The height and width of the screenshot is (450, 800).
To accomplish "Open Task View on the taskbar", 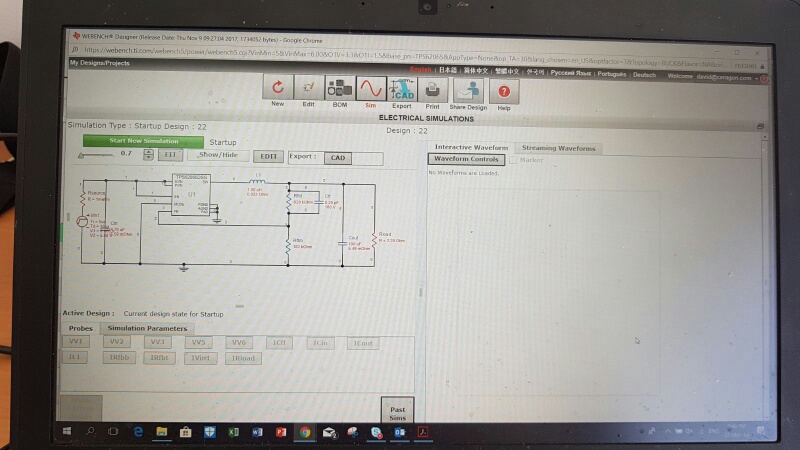I will tap(113, 431).
